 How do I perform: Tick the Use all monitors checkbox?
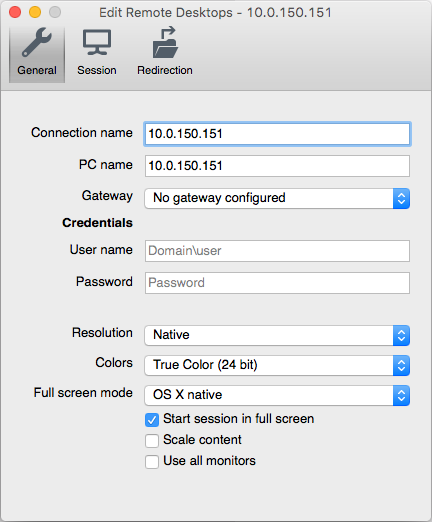click(152, 462)
